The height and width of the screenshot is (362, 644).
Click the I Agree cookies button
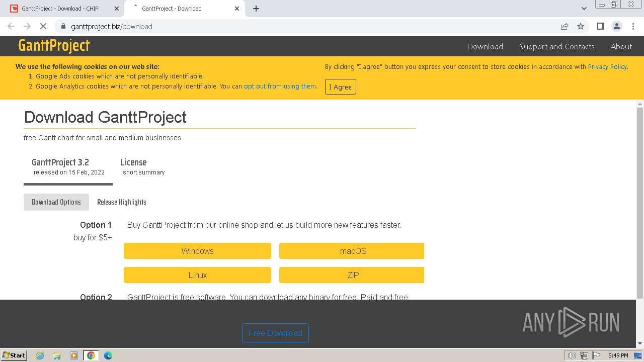tap(341, 87)
